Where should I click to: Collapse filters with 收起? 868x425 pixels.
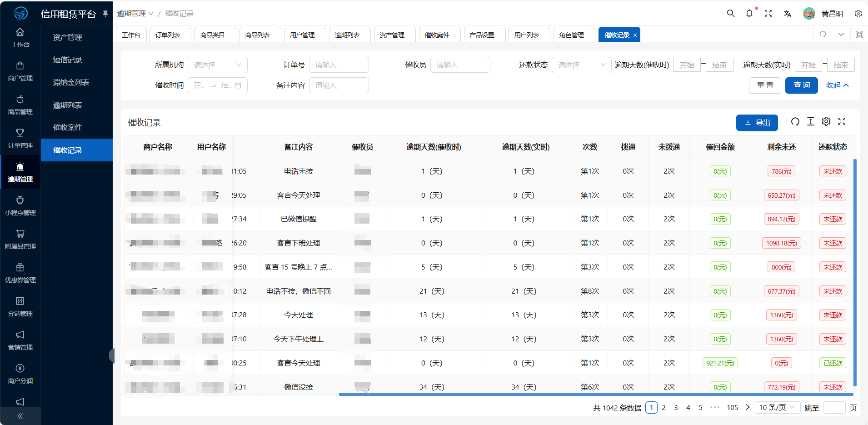pos(837,85)
